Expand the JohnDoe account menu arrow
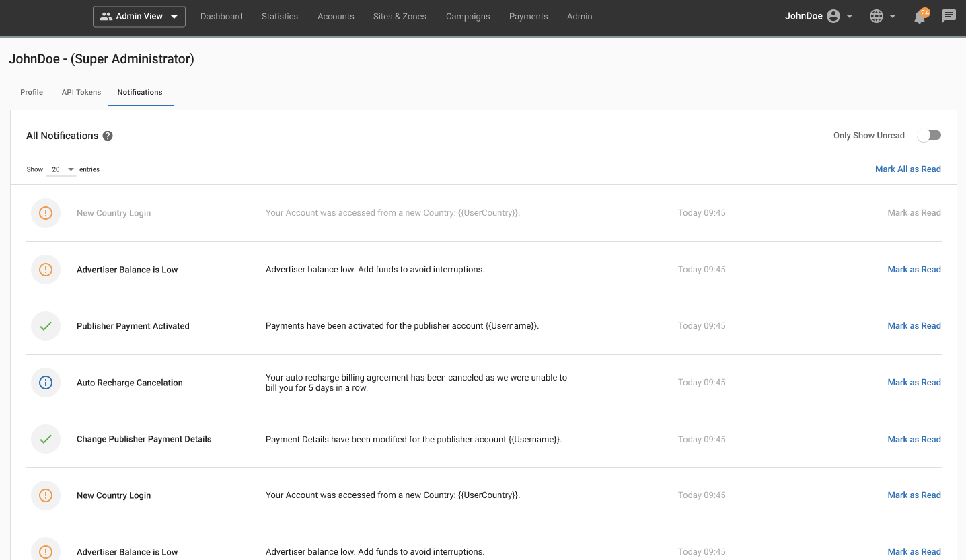The width and height of the screenshot is (966, 560). pyautogui.click(x=850, y=16)
